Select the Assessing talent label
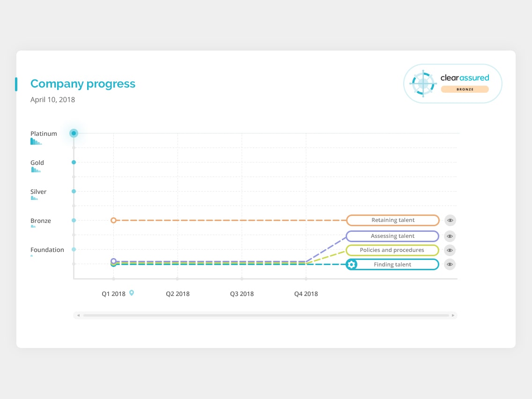Screen dimensions: 532x399 point(392,236)
